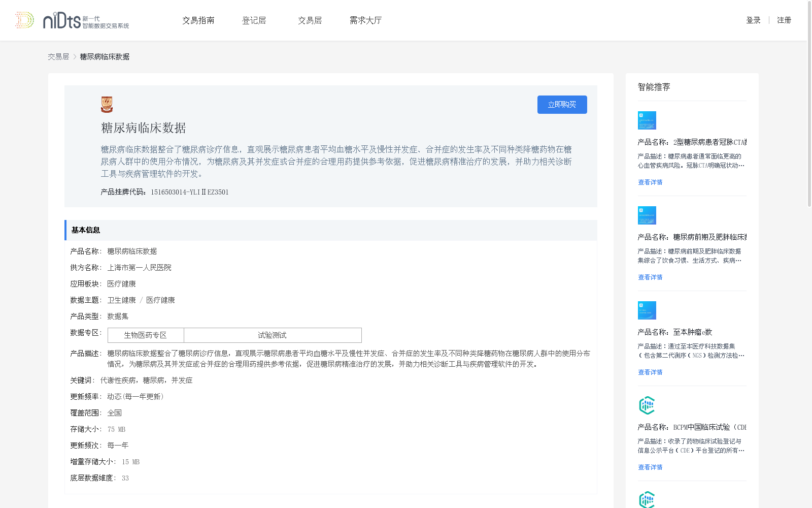Click product type value 数据集
Viewport: 812px width, 508px height.
[x=118, y=316]
